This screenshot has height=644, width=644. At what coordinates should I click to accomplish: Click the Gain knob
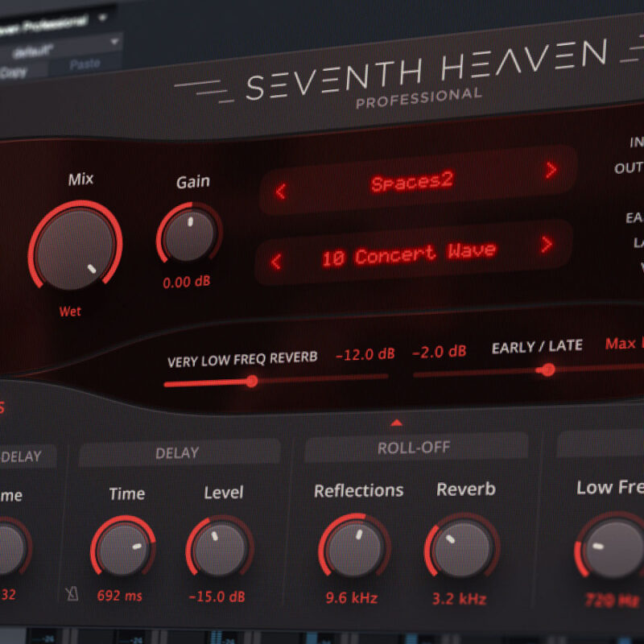coord(190,236)
